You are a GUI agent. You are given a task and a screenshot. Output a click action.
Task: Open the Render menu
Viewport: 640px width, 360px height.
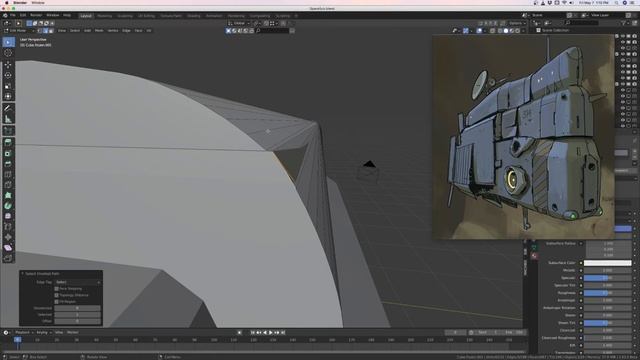[36, 16]
